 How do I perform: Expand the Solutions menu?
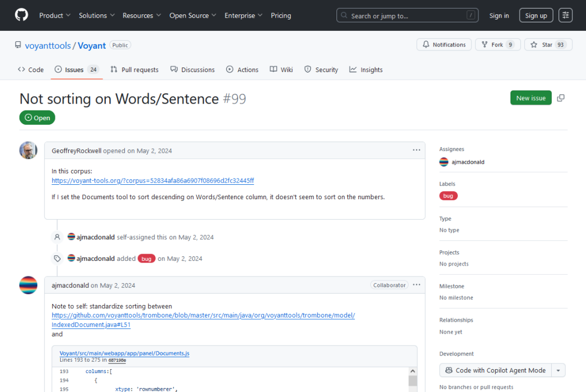click(96, 15)
